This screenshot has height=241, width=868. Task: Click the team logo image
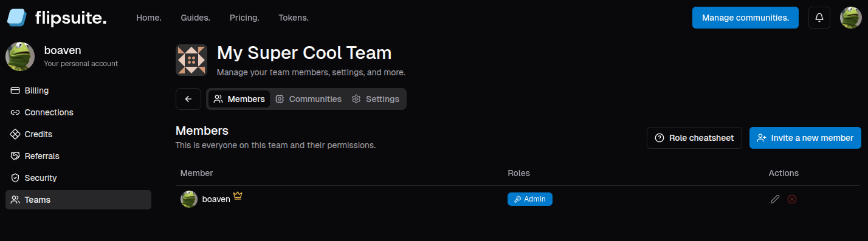coord(191,60)
